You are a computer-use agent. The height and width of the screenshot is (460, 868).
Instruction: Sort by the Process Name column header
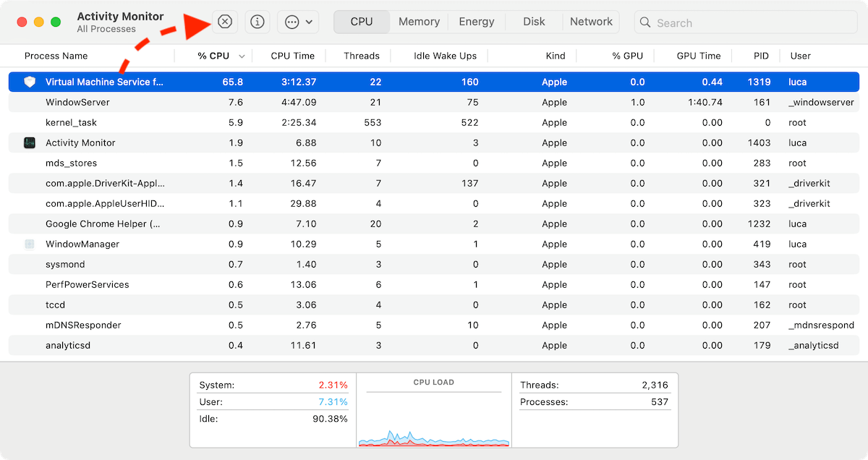tap(56, 56)
